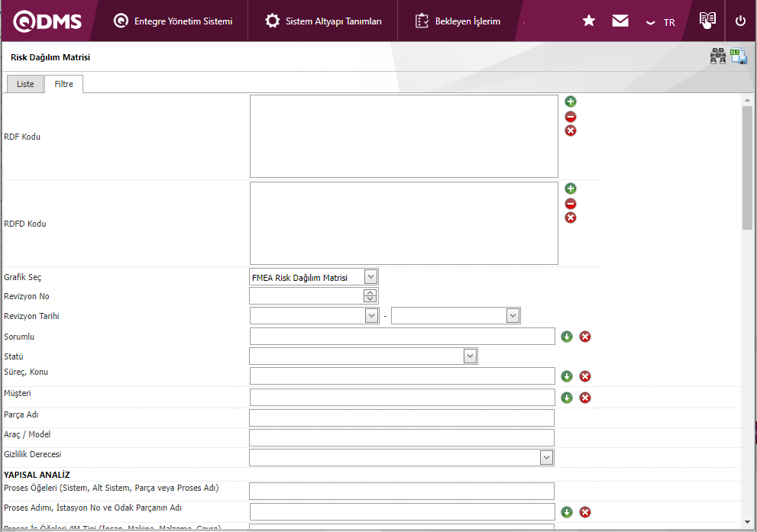Image resolution: width=757 pixels, height=532 pixels.
Task: Open Bekleyen İşlerim menu
Action: [458, 21]
